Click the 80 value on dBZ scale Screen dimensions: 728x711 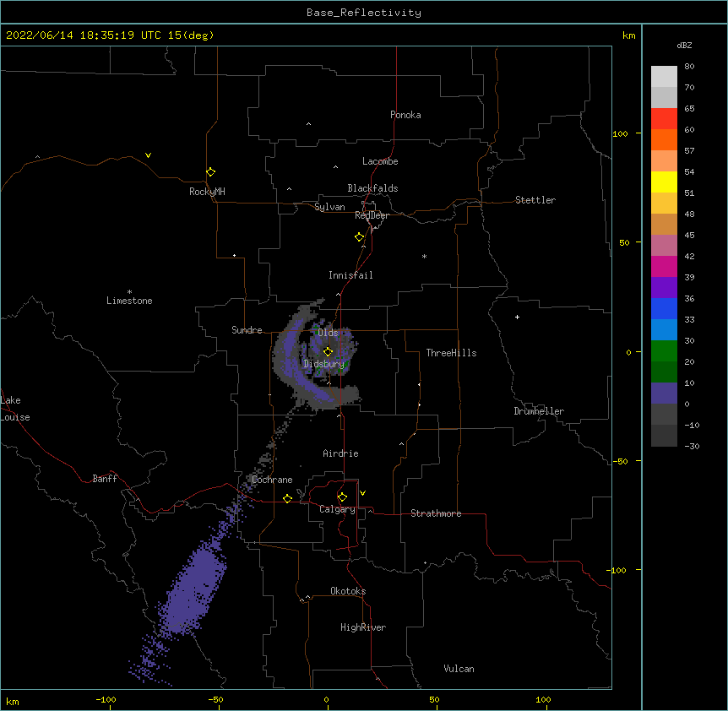tap(689, 67)
